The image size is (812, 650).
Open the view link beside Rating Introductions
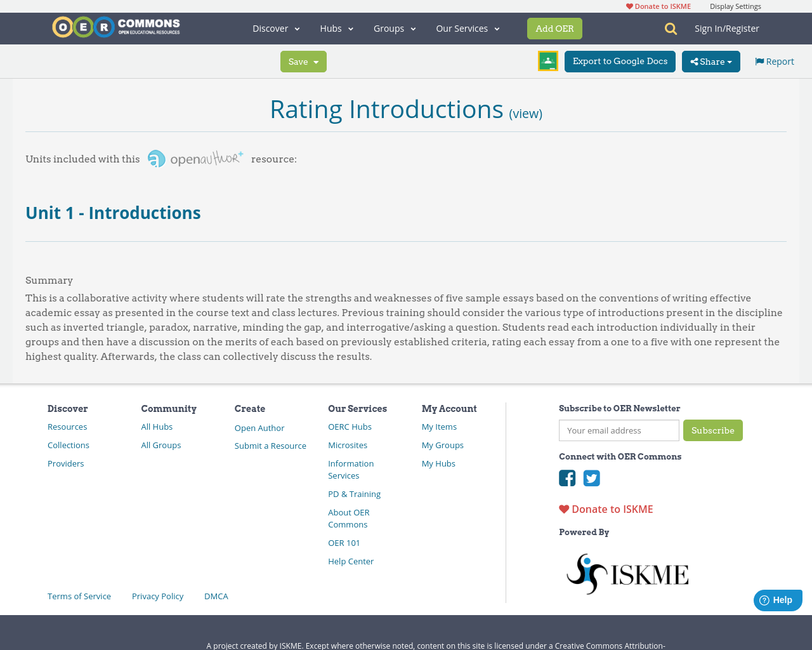[x=525, y=112]
